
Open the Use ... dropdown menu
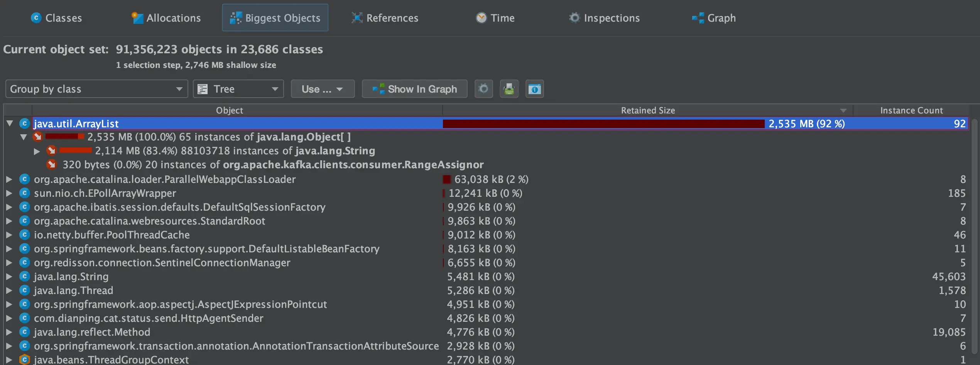323,89
